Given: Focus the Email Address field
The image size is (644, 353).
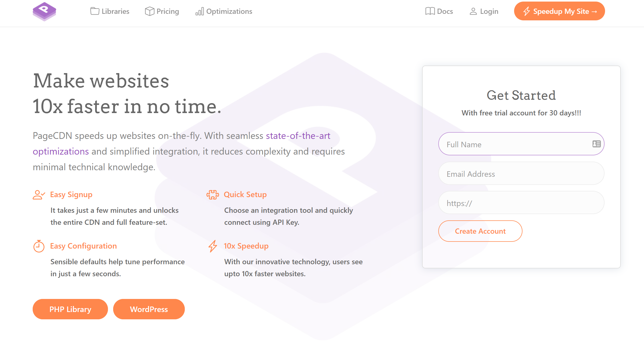Looking at the screenshot, I should point(521,174).
